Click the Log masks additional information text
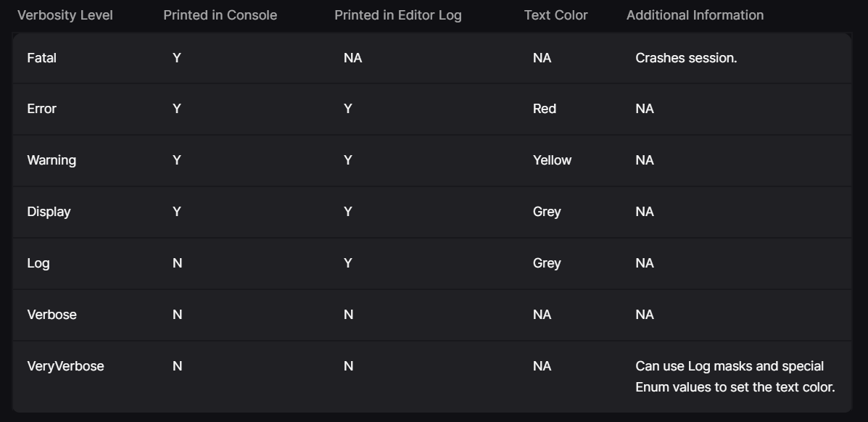868x422 pixels. [x=735, y=376]
